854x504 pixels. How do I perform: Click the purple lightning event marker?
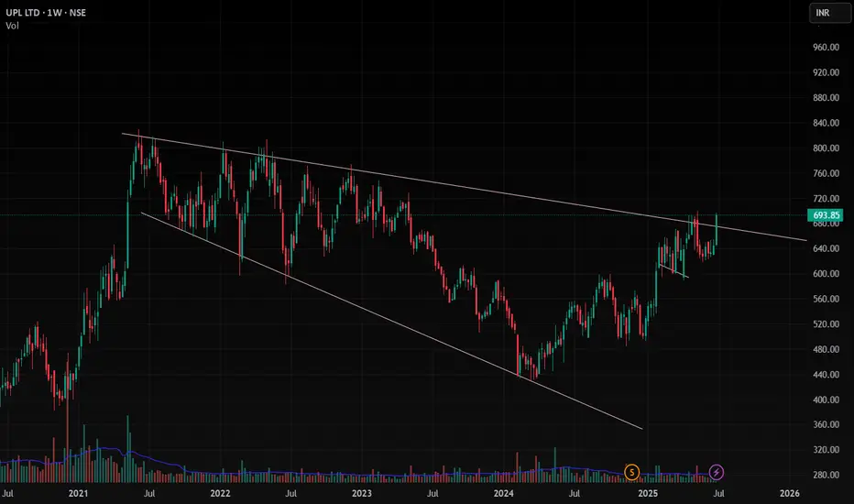click(717, 472)
